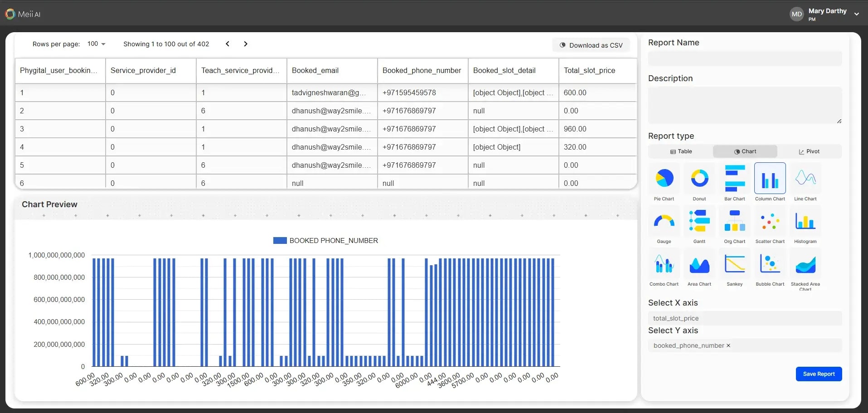The width and height of the screenshot is (868, 413).
Task: Switch to the Table report type
Action: click(681, 151)
